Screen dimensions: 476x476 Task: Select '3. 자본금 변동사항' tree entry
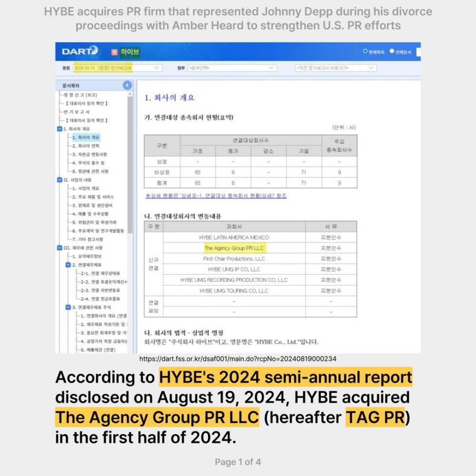point(89,154)
